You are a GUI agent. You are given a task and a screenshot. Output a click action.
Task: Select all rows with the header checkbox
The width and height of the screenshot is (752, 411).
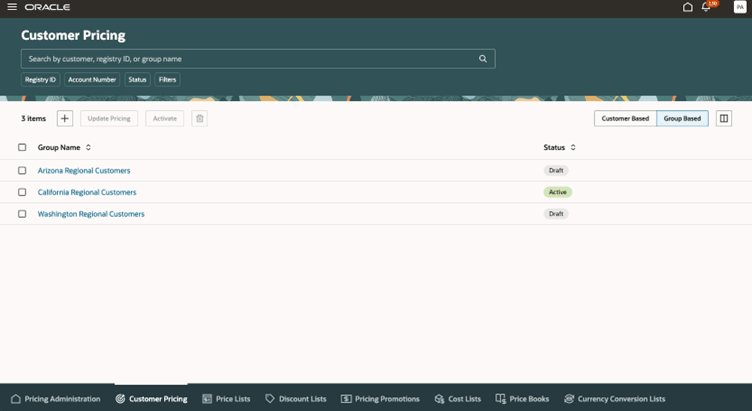(22, 147)
